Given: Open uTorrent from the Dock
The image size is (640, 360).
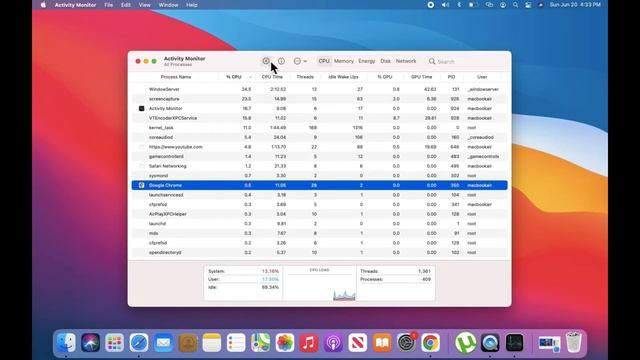Looking at the screenshot, I should pos(465,342).
